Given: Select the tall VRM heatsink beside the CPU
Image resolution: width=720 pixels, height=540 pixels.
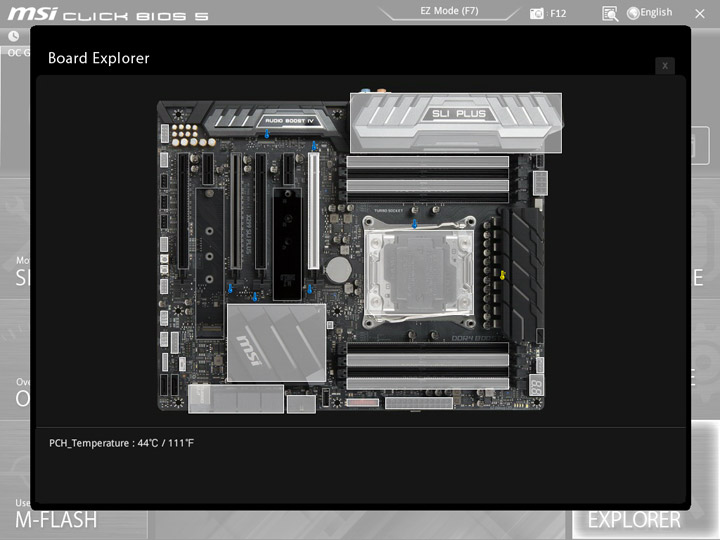Looking at the screenshot, I should 523,274.
